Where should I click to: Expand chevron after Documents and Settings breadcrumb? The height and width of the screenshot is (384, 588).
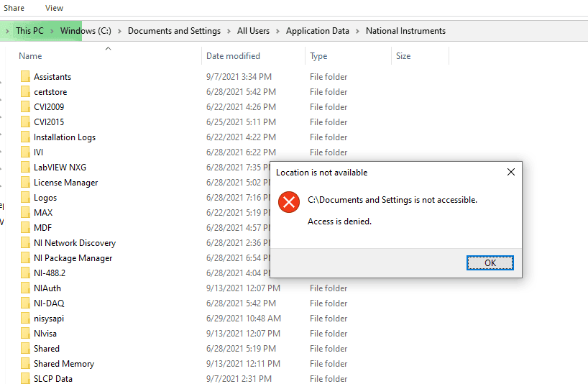(229, 31)
